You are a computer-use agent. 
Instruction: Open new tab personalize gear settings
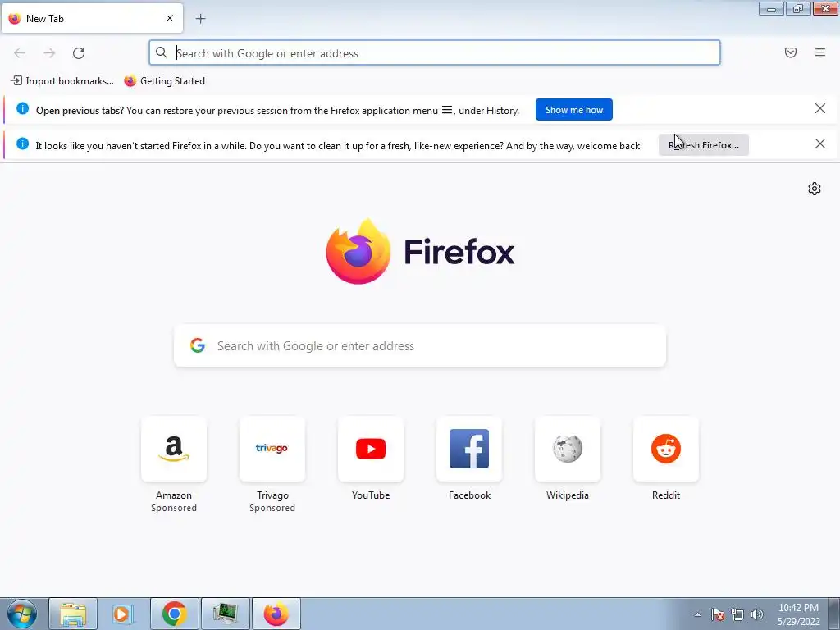815,189
